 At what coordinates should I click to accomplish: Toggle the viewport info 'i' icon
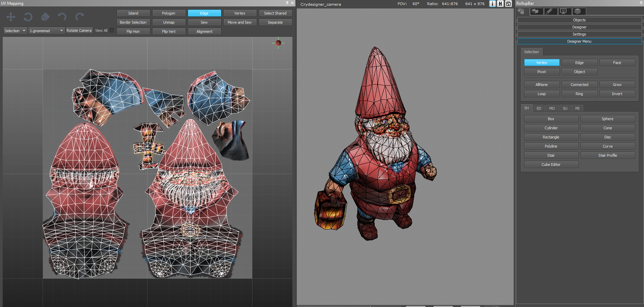pyautogui.click(x=493, y=4)
